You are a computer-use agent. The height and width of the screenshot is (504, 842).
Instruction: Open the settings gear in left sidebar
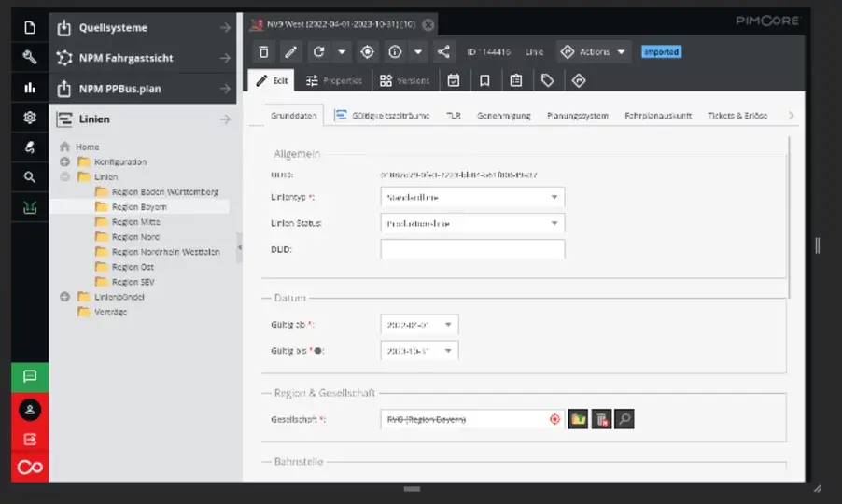tap(30, 117)
